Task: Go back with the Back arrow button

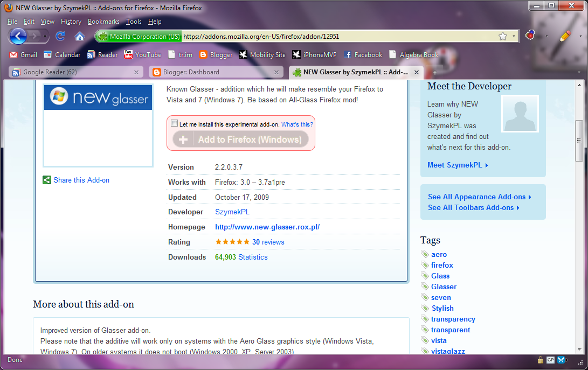Action: pyautogui.click(x=18, y=37)
